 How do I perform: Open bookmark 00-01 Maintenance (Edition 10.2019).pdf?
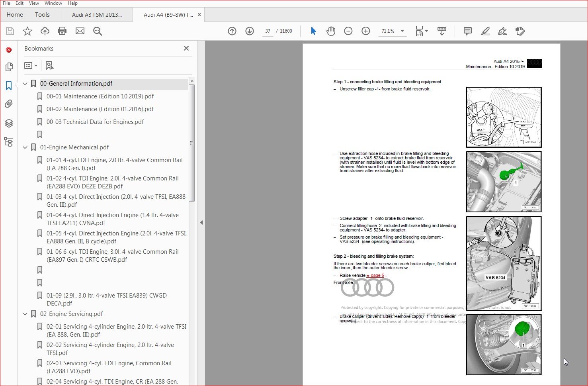click(x=100, y=96)
